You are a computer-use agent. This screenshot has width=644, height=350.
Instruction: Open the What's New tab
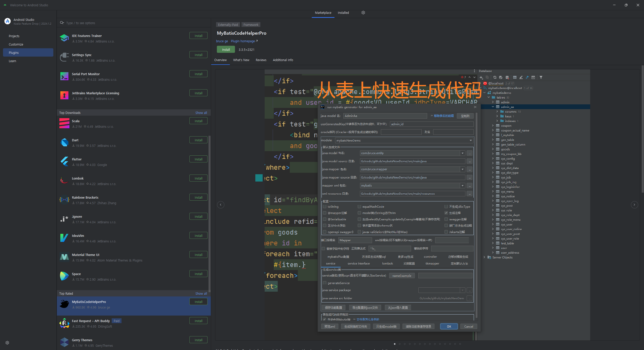241,60
